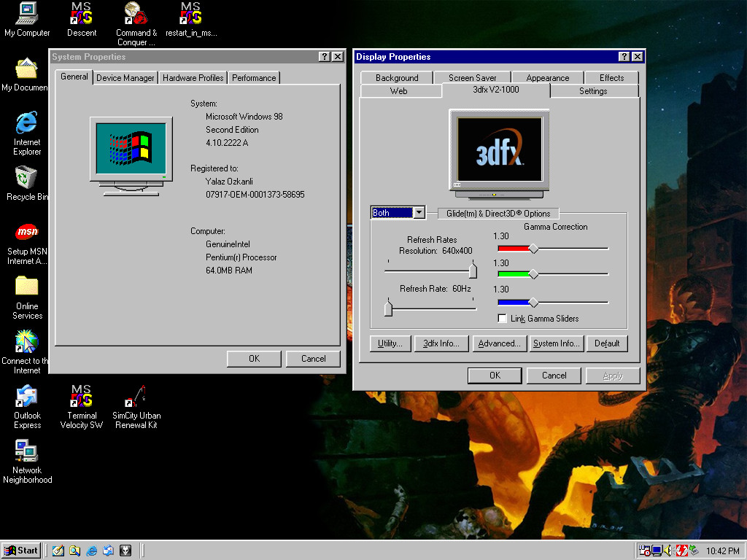The width and height of the screenshot is (747, 560).
Task: Click the red gamma correction slider
Action: [533, 249]
